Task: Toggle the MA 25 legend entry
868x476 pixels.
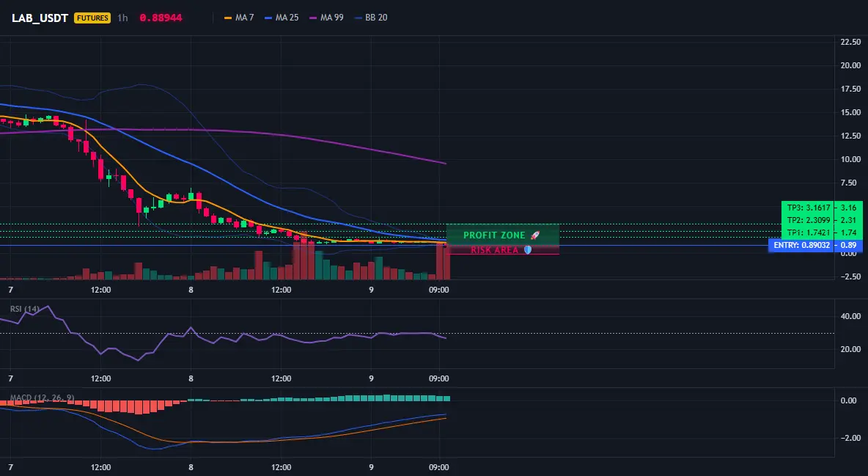Action: 282,18
